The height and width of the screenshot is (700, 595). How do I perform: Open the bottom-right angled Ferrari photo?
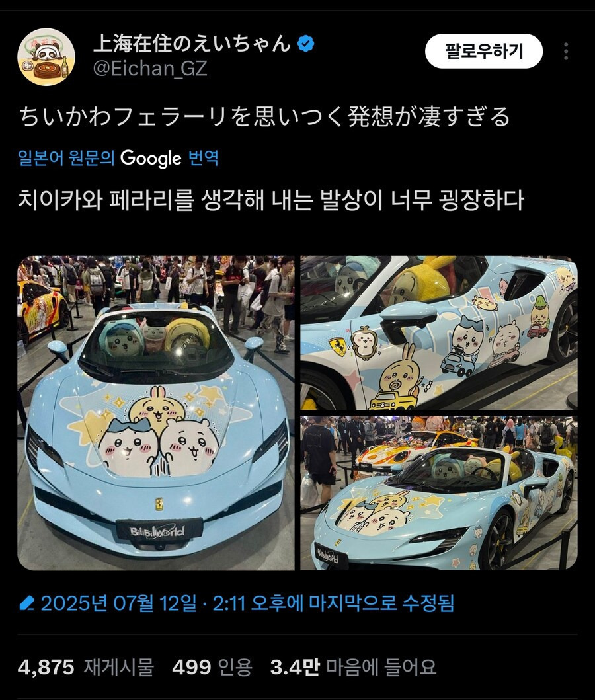(x=439, y=493)
